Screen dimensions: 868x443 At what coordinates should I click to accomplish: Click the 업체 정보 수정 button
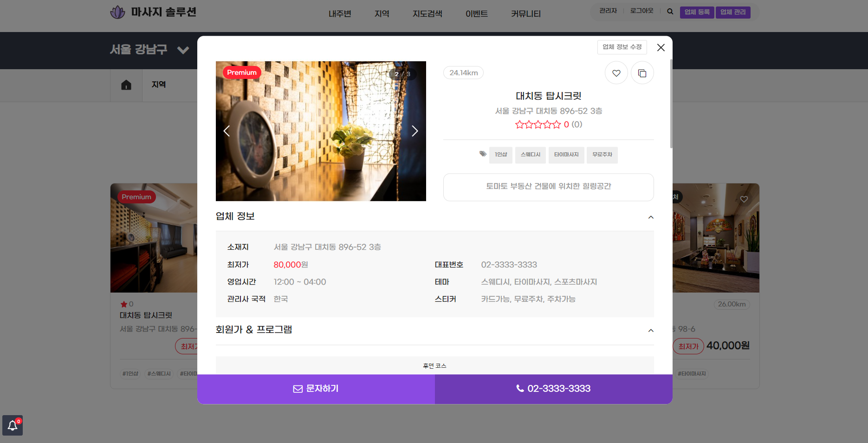point(622,47)
